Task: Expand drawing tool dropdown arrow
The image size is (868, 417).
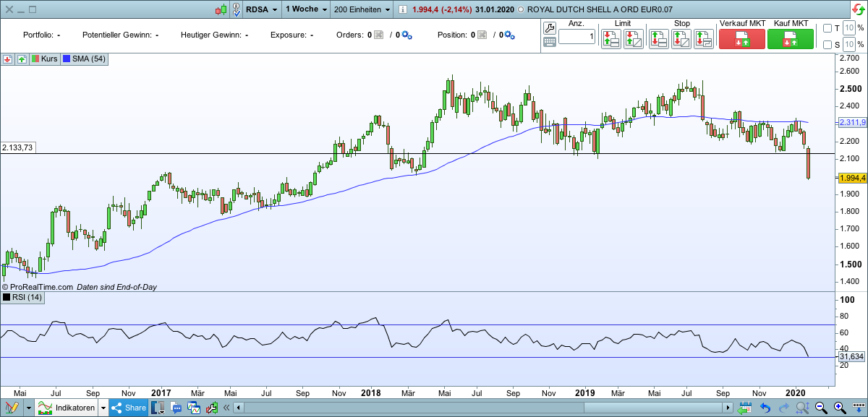Action: [x=29, y=408]
